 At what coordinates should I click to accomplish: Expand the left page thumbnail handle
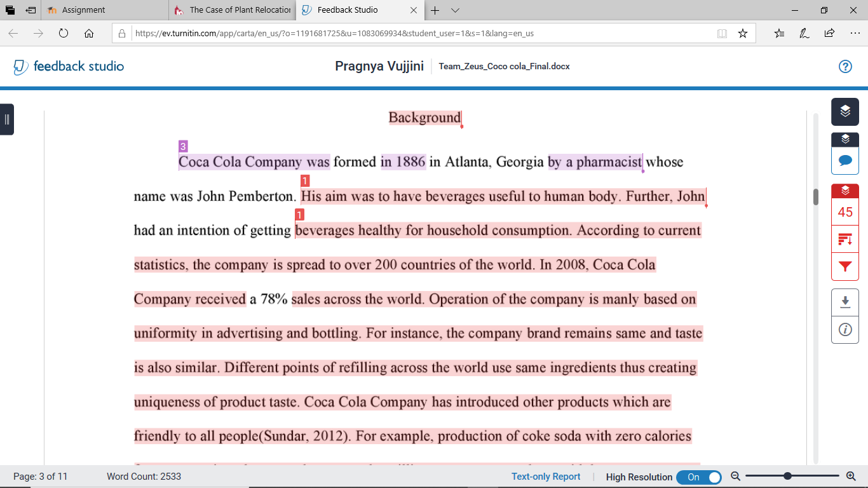pos(6,119)
